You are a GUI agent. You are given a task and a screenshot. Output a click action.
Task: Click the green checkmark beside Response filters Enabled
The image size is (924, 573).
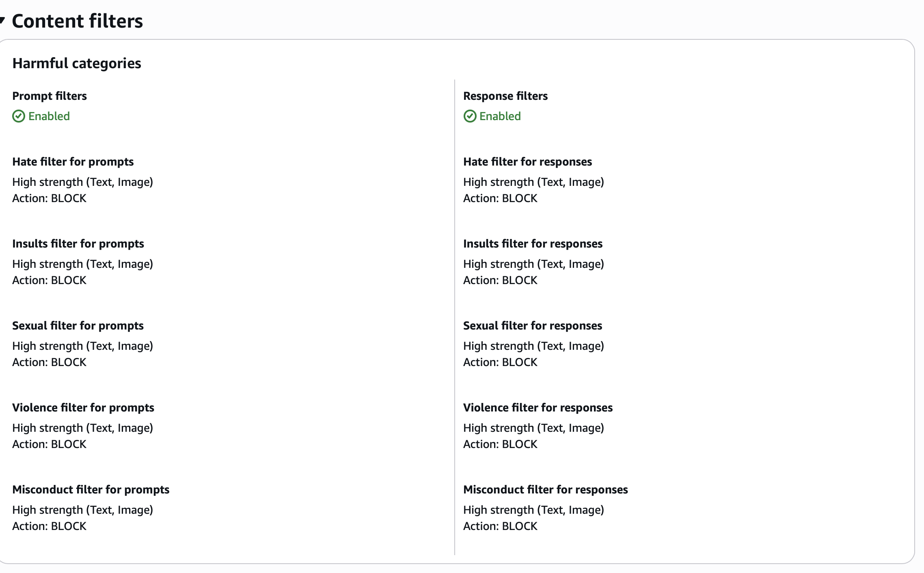click(x=470, y=116)
